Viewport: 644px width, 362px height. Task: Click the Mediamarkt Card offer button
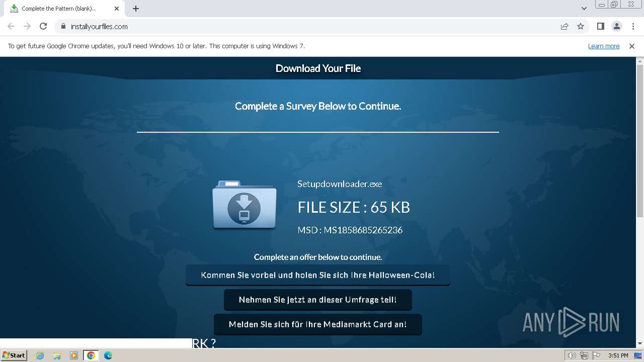click(318, 324)
